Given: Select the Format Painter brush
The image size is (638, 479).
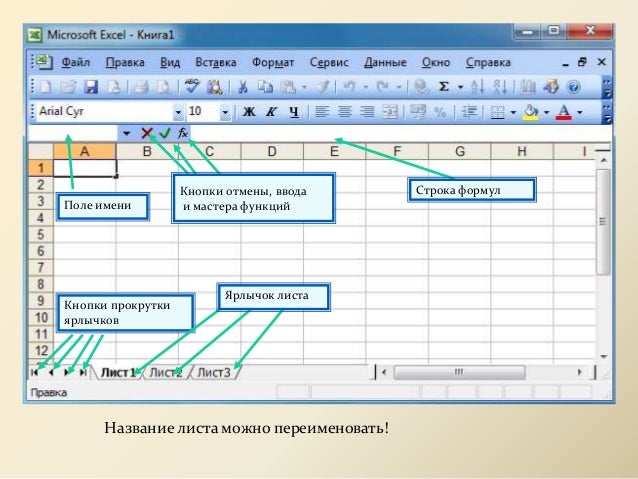Looking at the screenshot, I should click(x=323, y=87).
